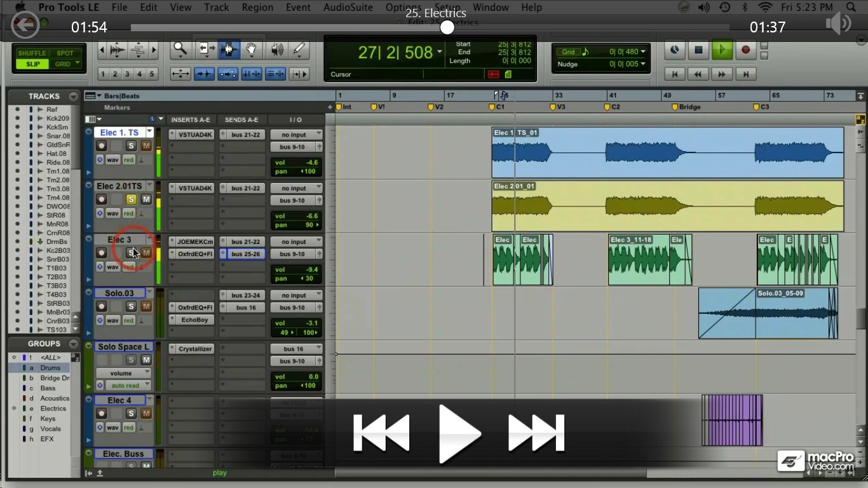Click Go to End transport button
Viewport: 868px width, 488px height.
(745, 74)
